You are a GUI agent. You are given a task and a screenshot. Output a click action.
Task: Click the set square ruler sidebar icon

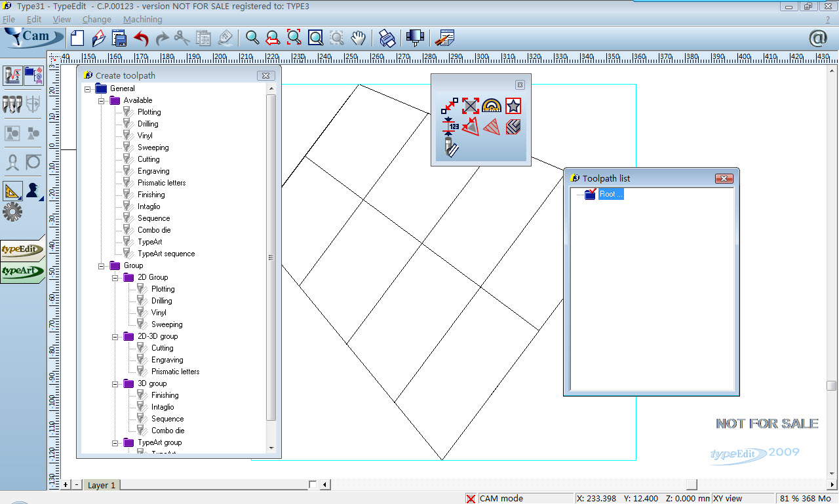click(x=12, y=191)
